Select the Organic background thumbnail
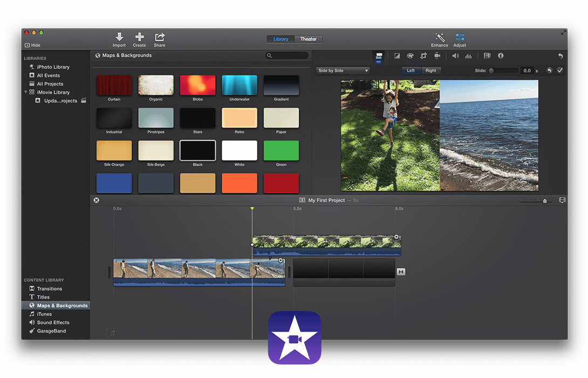588x378 pixels. click(156, 85)
